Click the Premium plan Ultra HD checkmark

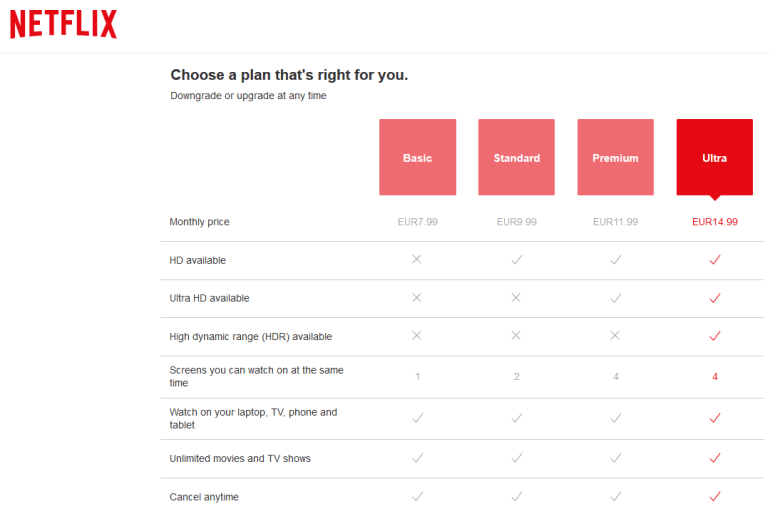615,298
